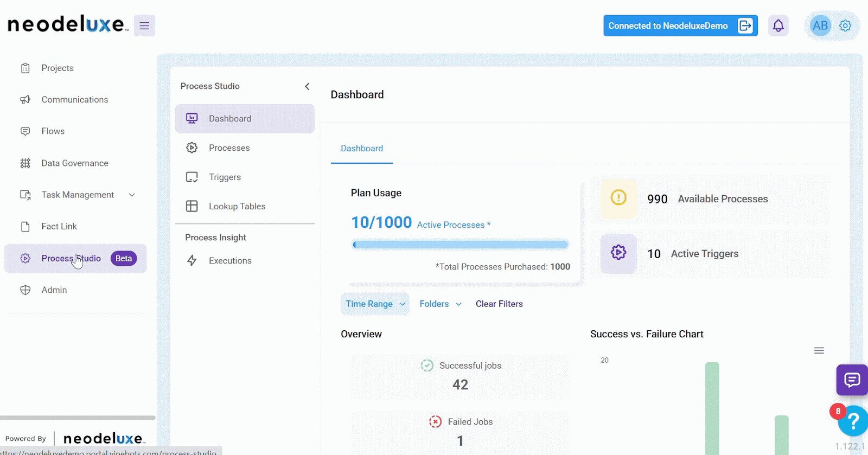
Task: Toggle the hamburger menu beside neodeluxe logo
Action: (144, 25)
